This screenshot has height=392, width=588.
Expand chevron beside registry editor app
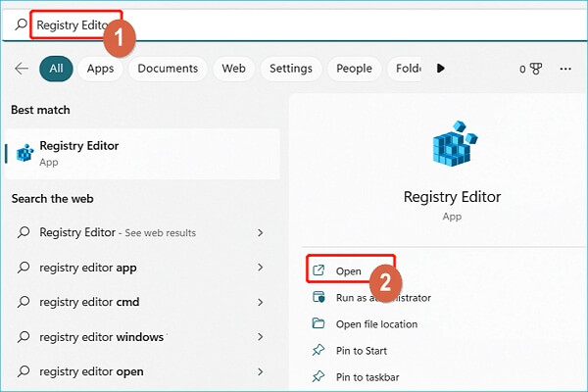[261, 268]
